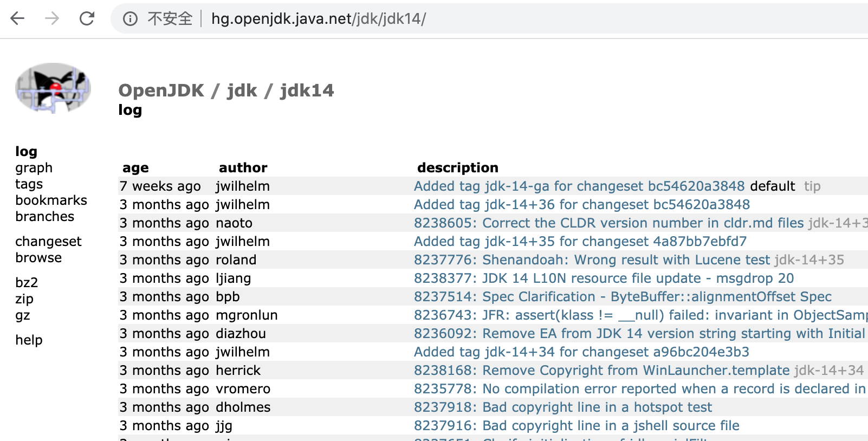The width and height of the screenshot is (868, 441).
Task: Reload the page with refresh icon
Action: coord(87,19)
